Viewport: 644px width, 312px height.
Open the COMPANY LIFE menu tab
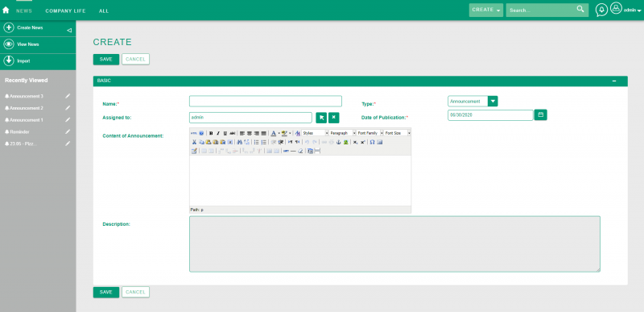[66, 11]
